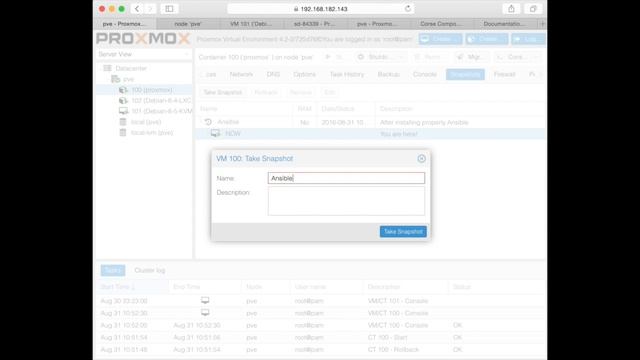Open a new browser tab with plus
Screen dimensions: 640x360
pyautogui.click(x=542, y=24)
